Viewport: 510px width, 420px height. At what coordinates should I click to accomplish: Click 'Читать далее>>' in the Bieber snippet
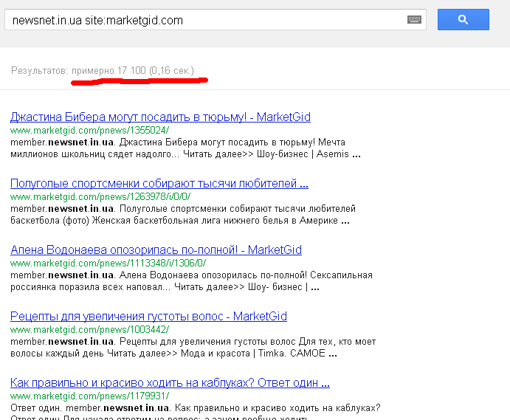coord(213,155)
